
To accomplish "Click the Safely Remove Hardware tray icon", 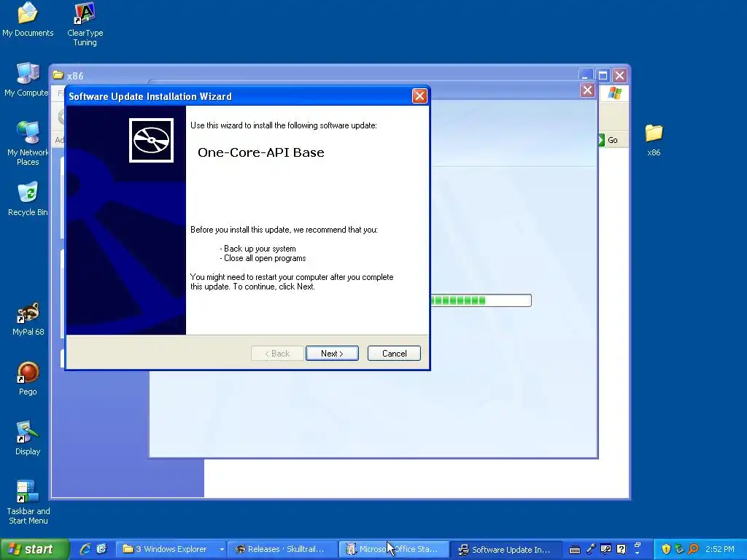I will pos(679,549).
